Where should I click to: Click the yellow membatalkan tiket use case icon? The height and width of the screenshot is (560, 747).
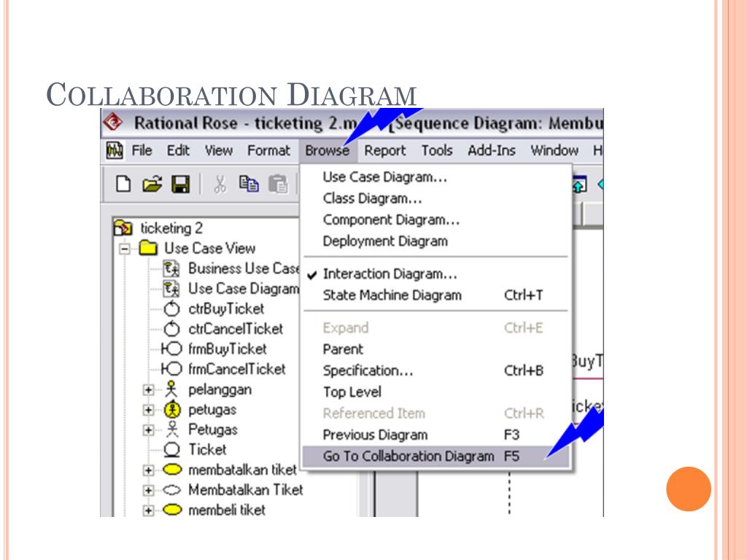pyautogui.click(x=172, y=470)
